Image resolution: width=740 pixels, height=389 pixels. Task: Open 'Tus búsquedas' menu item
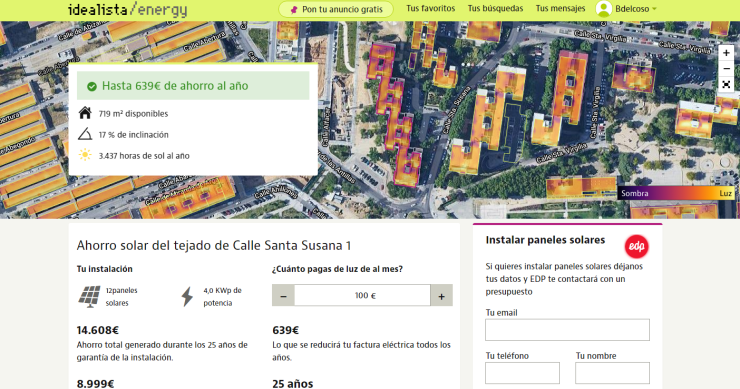click(x=495, y=8)
